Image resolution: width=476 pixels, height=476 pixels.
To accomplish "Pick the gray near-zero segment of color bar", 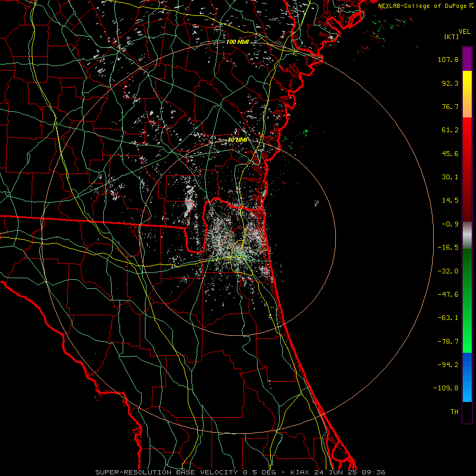I will pos(467,235).
